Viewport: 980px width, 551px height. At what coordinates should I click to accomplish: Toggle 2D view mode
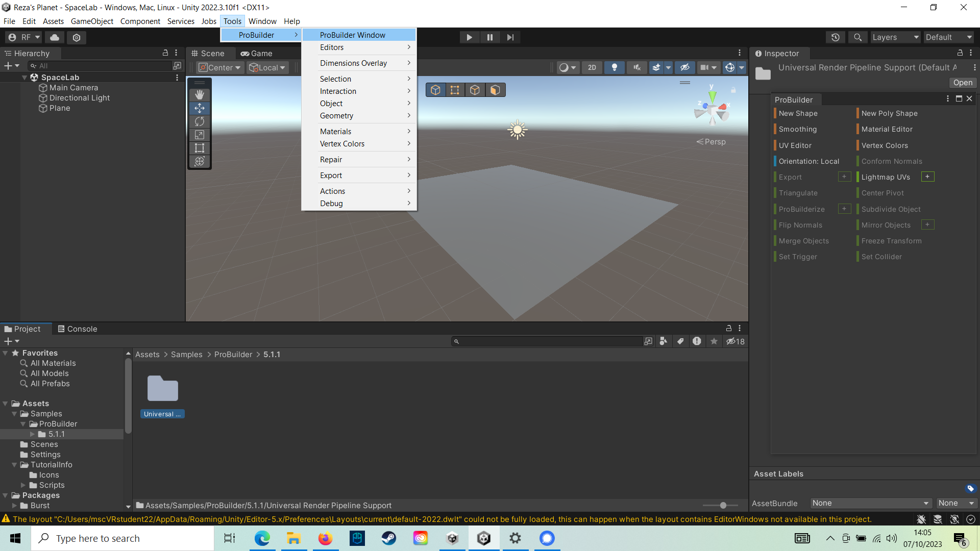pyautogui.click(x=592, y=67)
